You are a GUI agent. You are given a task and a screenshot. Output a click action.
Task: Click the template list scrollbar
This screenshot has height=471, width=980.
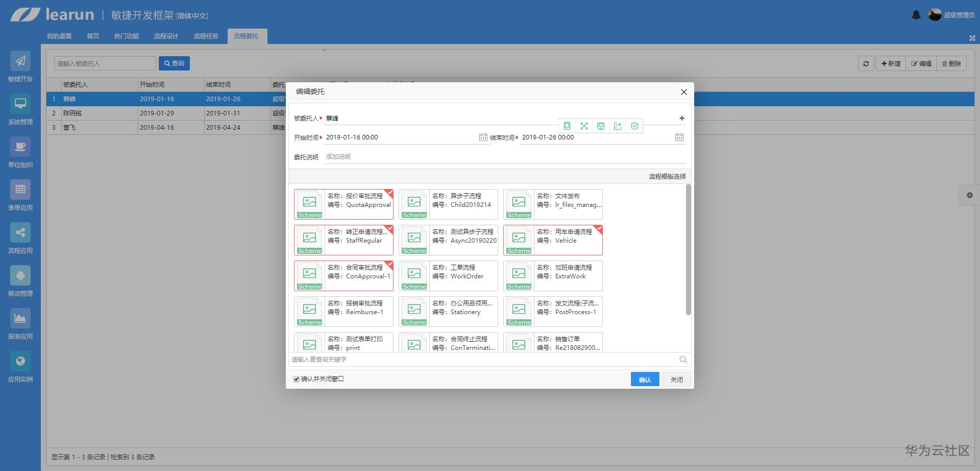point(688,250)
